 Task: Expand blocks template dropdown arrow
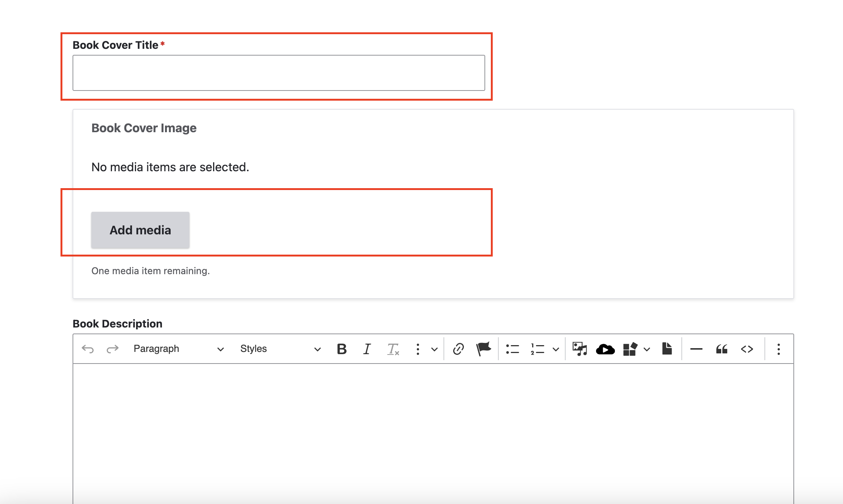tap(646, 349)
